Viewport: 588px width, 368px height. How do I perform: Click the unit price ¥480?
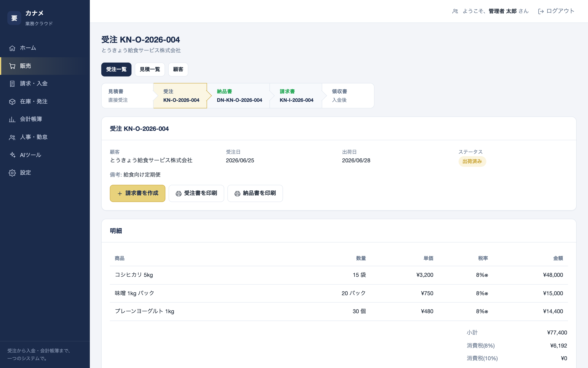pos(427,312)
